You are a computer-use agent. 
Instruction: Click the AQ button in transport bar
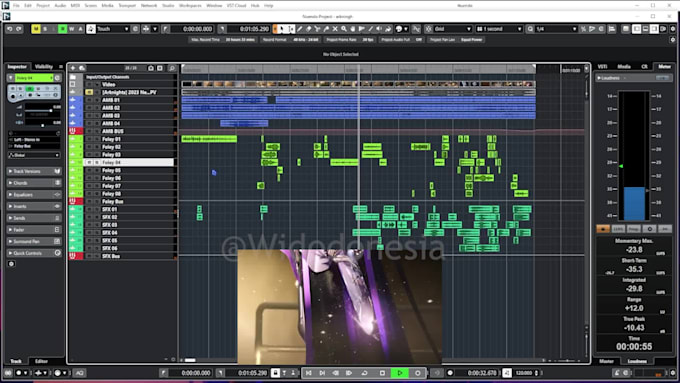pos(80,373)
